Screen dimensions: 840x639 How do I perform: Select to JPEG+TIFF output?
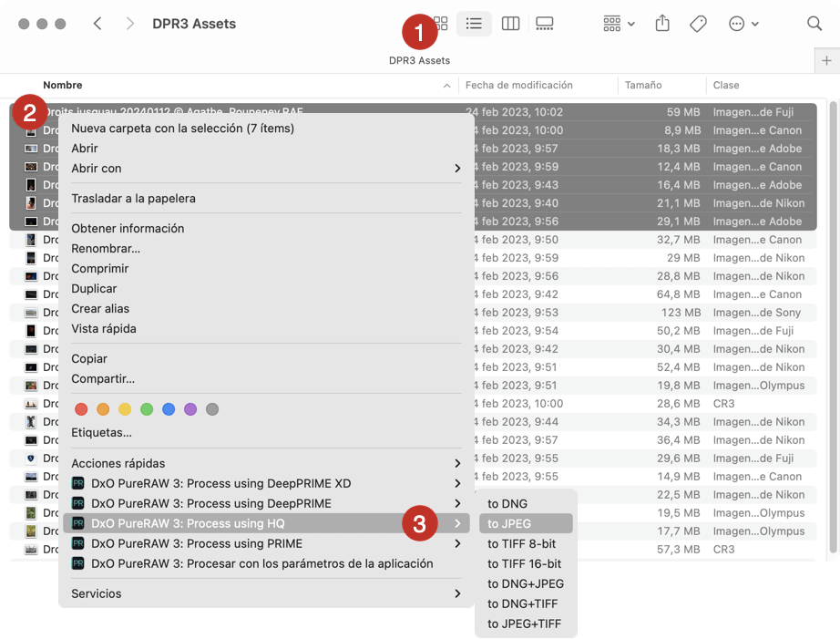[524, 624]
